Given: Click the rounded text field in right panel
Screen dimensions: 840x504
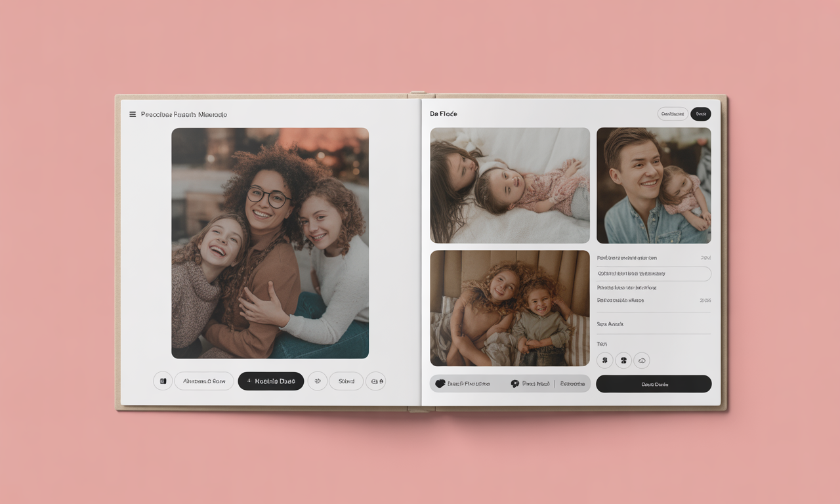Looking at the screenshot, I should point(654,274).
